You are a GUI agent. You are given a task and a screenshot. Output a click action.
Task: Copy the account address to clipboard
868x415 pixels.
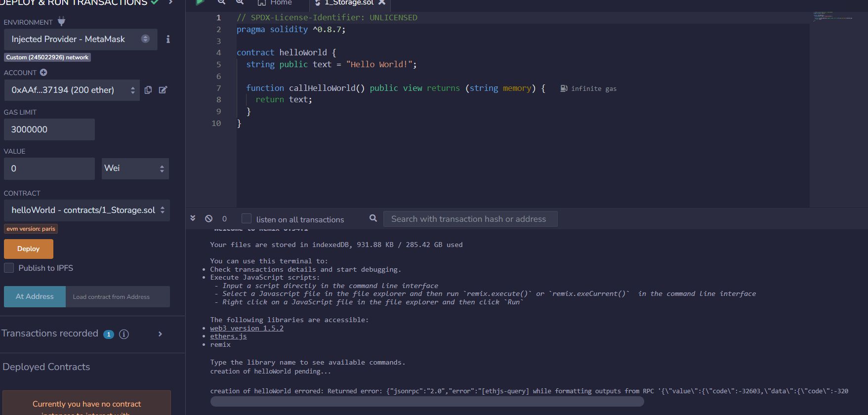point(148,90)
